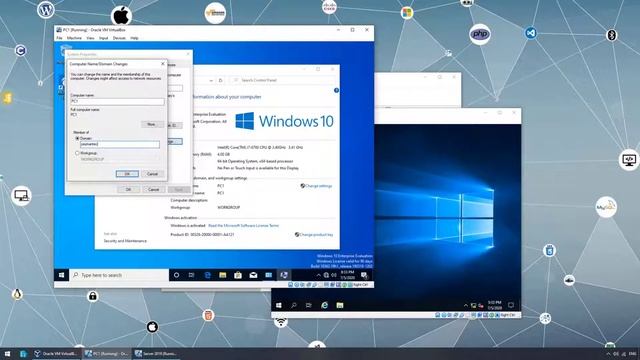Launch Edge from the PC1 VM taskbar
The image size is (640, 360).
(207, 275)
